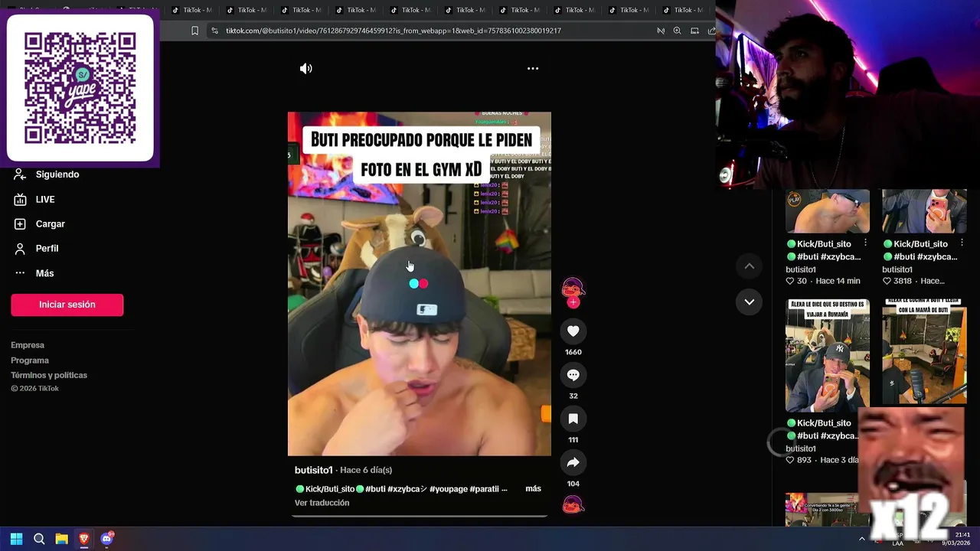Click the bookmark icon in the browser address bar

tap(194, 31)
